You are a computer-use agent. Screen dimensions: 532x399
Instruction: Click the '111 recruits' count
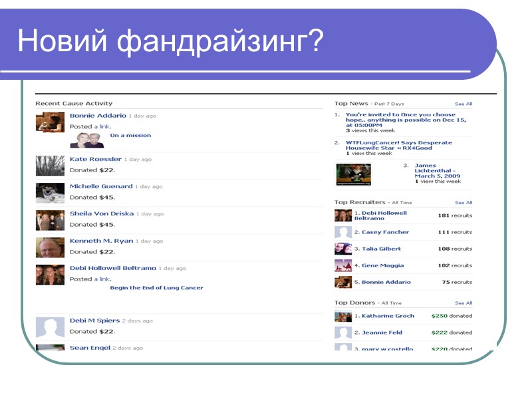coord(455,232)
